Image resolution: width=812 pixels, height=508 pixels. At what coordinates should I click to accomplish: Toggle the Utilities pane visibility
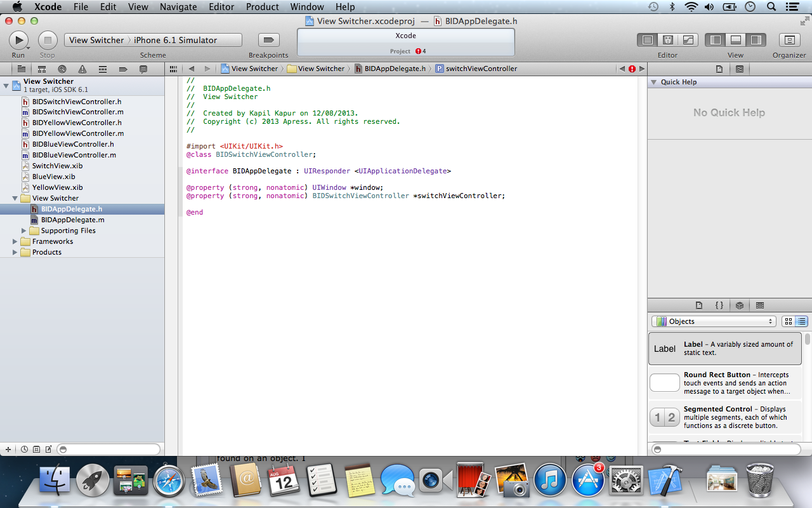tap(756, 40)
